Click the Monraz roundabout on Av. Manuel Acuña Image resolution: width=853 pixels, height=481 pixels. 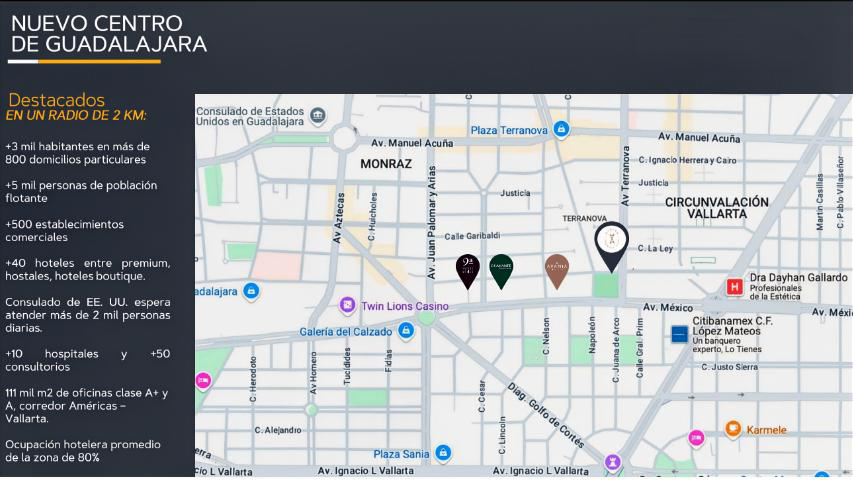click(344, 138)
